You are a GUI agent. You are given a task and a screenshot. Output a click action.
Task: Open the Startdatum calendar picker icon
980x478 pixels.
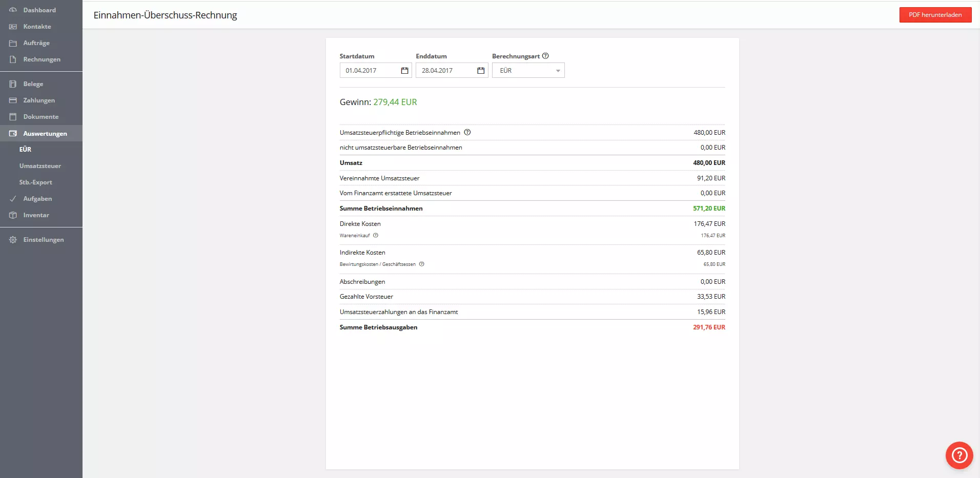tap(404, 71)
